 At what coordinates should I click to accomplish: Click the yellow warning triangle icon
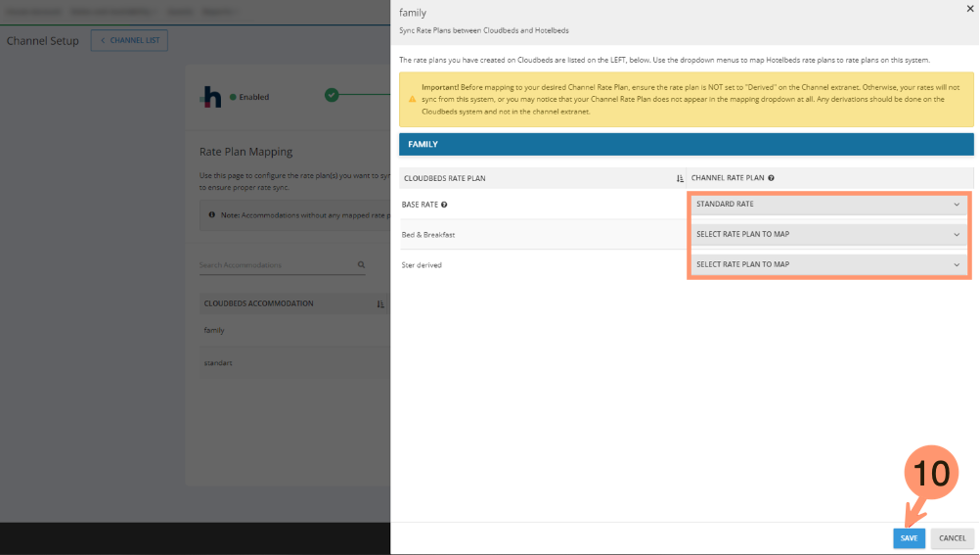(412, 100)
